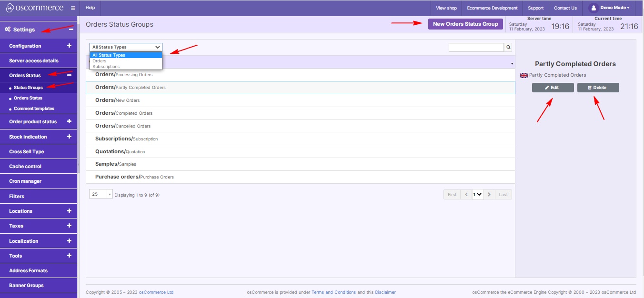Viewport: 644px width, 298px height.
Task: Toggle the hamburger sidebar menu icon
Action: pyautogui.click(x=72, y=8)
